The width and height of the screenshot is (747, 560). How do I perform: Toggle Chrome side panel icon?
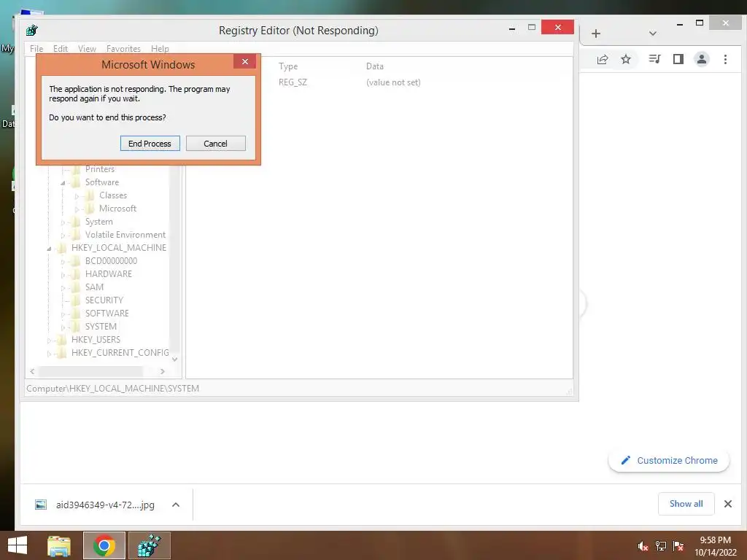678,59
